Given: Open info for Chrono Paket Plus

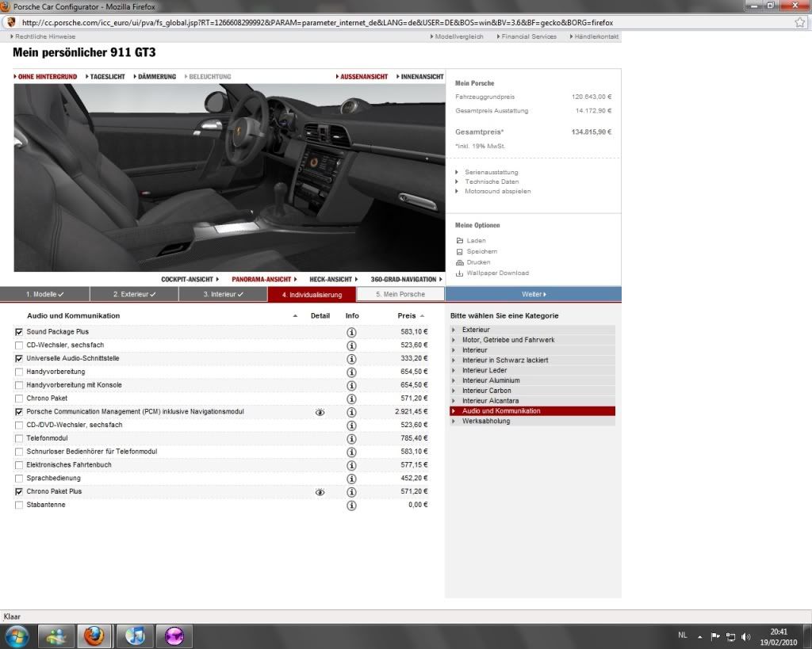Looking at the screenshot, I should pos(351,492).
